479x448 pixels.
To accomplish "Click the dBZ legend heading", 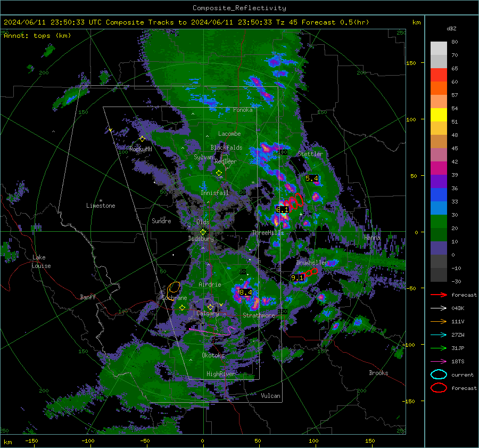I will coord(451,29).
